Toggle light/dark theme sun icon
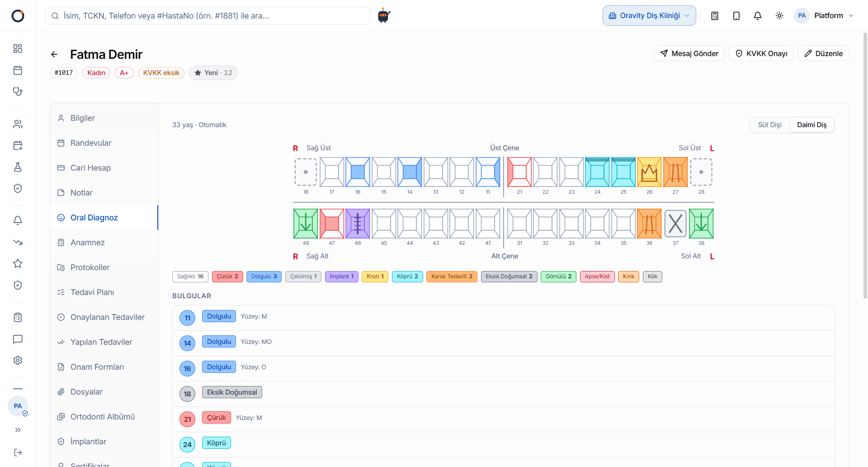 click(x=779, y=16)
